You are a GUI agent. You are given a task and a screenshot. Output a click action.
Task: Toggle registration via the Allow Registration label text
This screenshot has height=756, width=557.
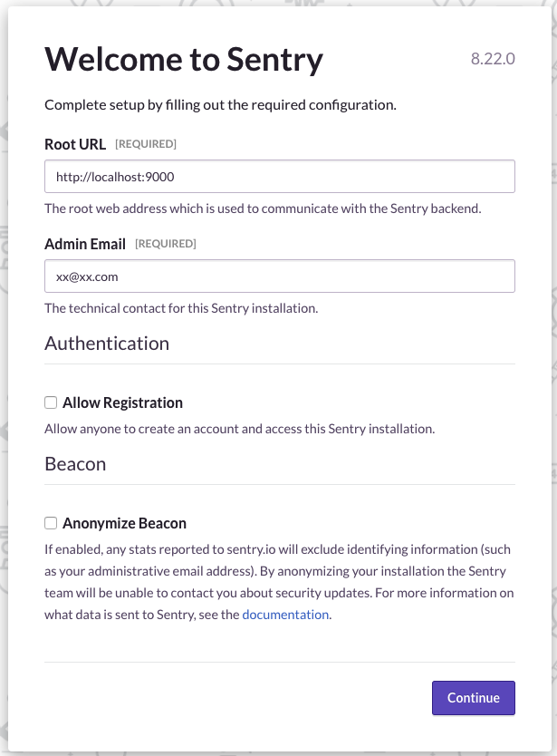pyautogui.click(x=123, y=402)
